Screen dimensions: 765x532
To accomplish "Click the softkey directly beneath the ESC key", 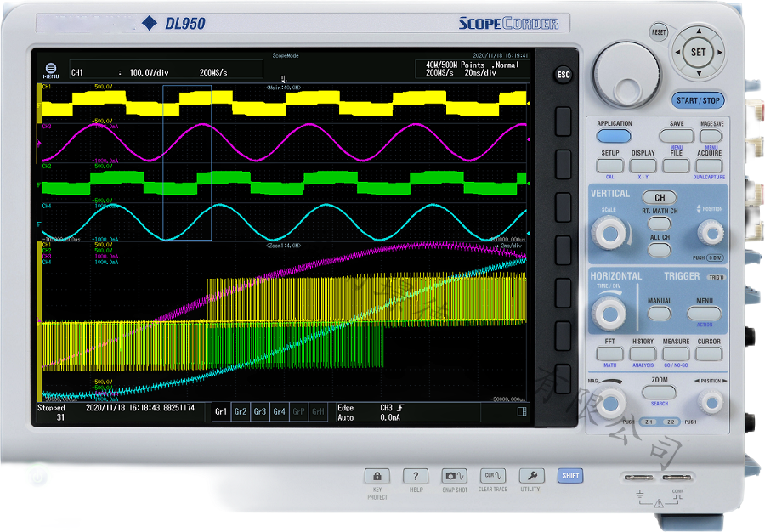I will [563, 122].
